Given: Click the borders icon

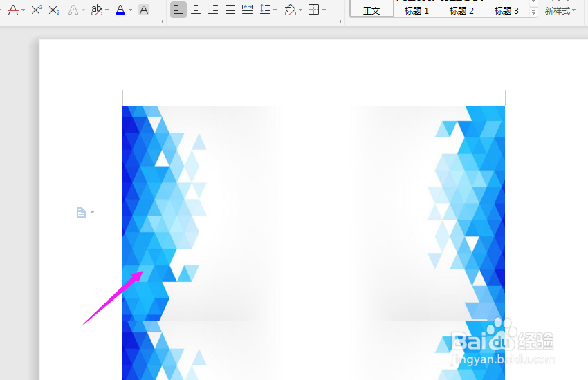Looking at the screenshot, I should [x=313, y=10].
